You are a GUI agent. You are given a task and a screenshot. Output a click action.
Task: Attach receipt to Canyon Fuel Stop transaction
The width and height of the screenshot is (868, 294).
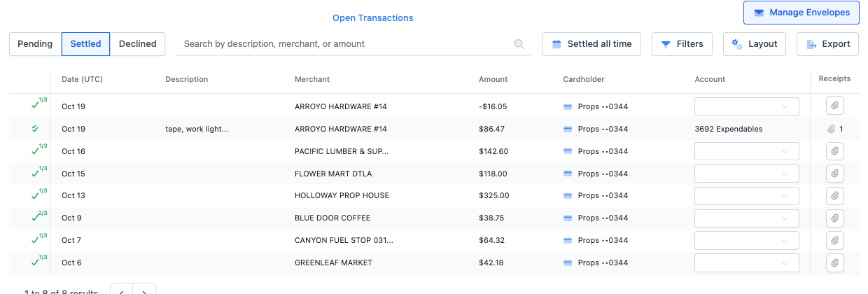point(834,240)
